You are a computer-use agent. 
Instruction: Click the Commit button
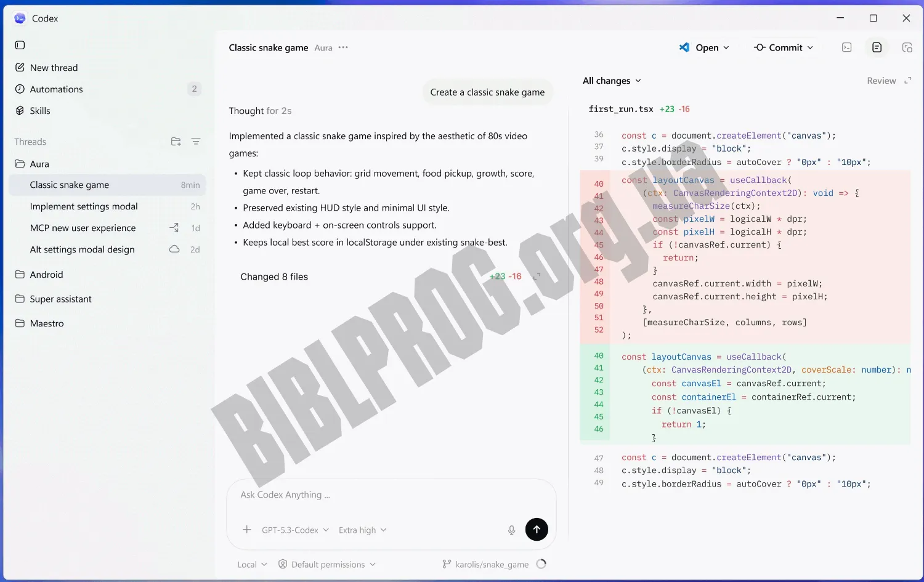click(x=778, y=47)
